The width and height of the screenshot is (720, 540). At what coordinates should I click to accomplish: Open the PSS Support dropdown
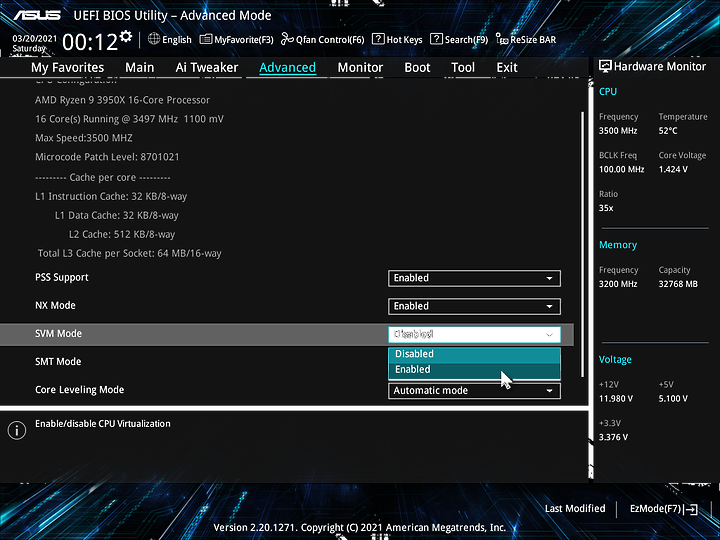coord(474,278)
